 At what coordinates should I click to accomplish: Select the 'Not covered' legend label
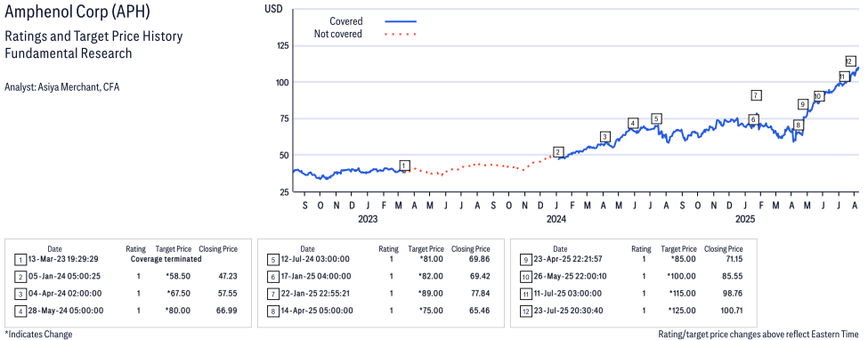pyautogui.click(x=337, y=34)
